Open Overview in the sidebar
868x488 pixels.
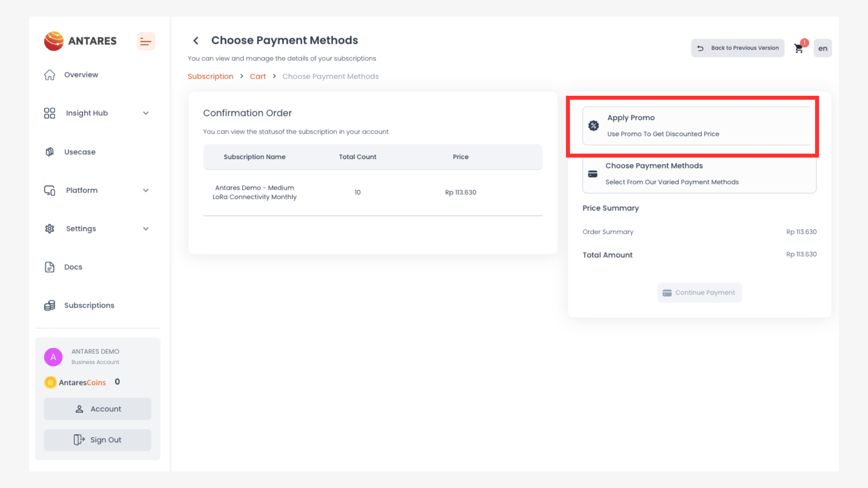(x=81, y=75)
